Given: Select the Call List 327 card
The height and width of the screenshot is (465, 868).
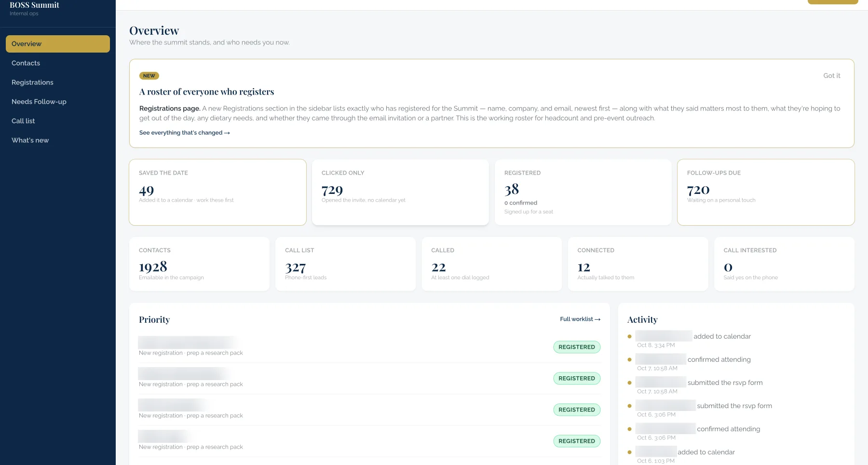Looking at the screenshot, I should pos(345,264).
